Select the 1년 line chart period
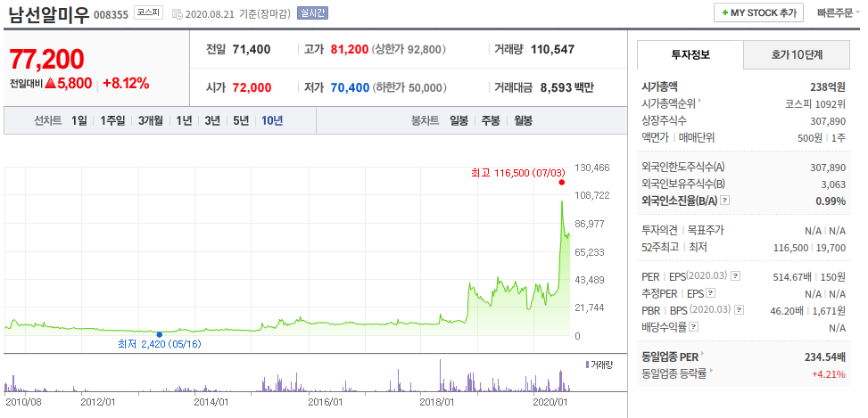 point(184,120)
